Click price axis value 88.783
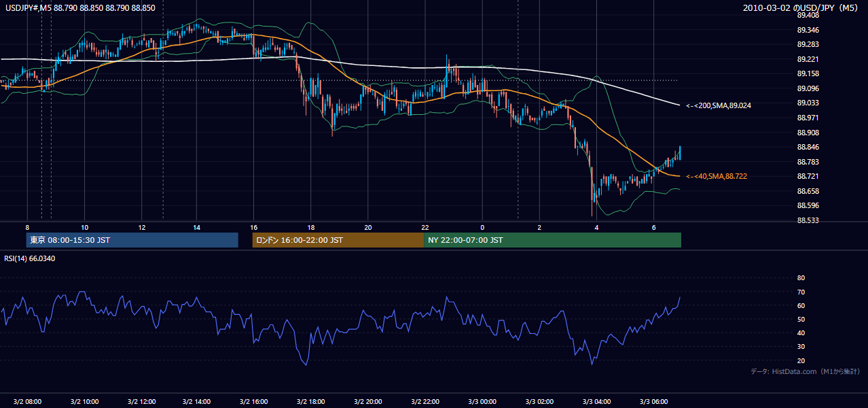This screenshot has width=868, height=408. tap(808, 162)
